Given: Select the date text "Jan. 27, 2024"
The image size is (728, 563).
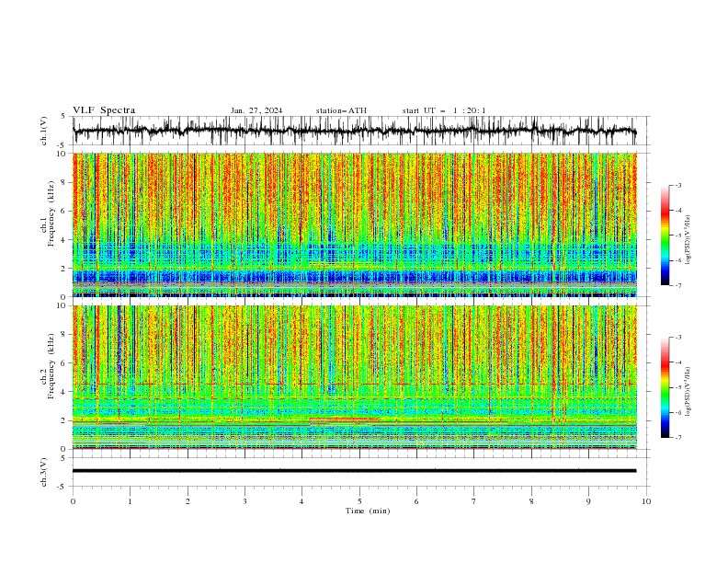Looking at the screenshot, I should pos(256,110).
